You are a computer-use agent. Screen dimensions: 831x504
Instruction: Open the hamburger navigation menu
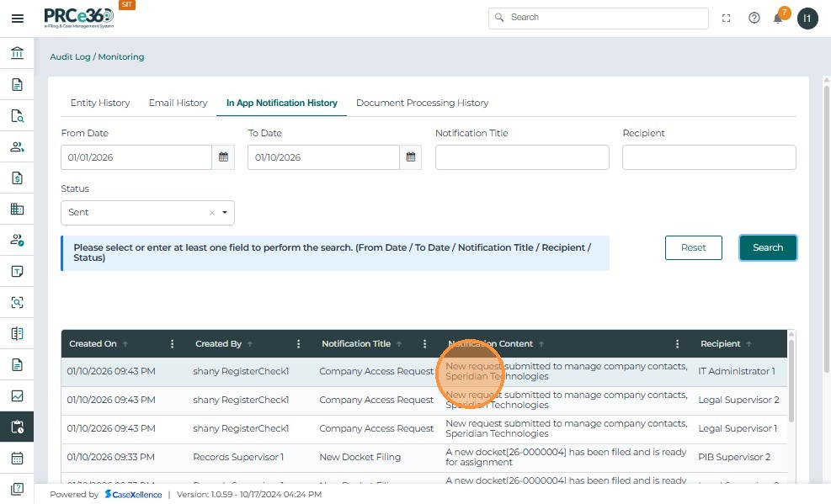click(x=17, y=19)
